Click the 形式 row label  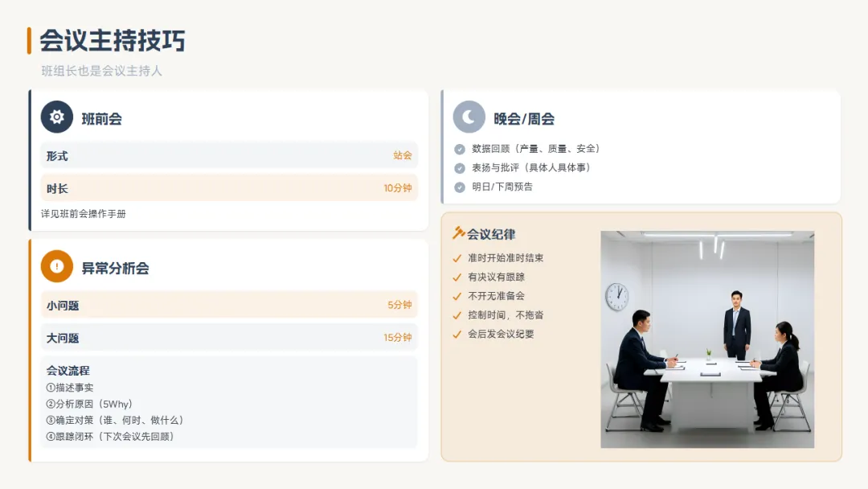(57, 156)
